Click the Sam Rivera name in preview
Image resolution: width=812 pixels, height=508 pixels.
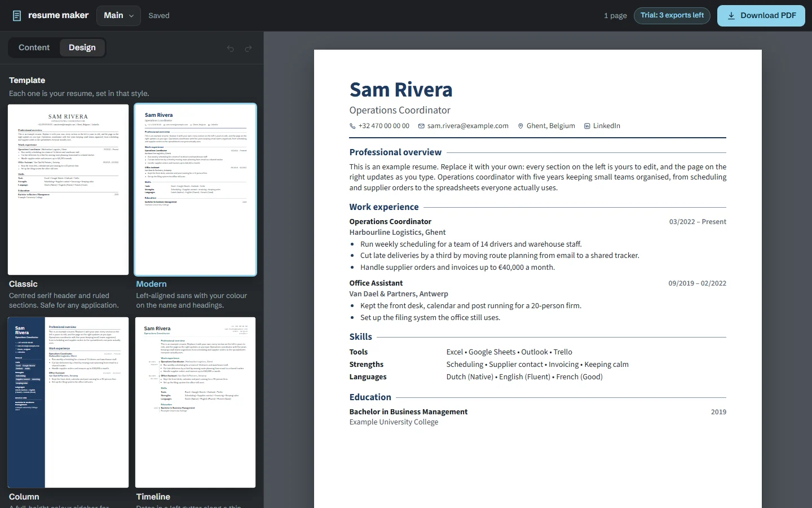(x=401, y=90)
